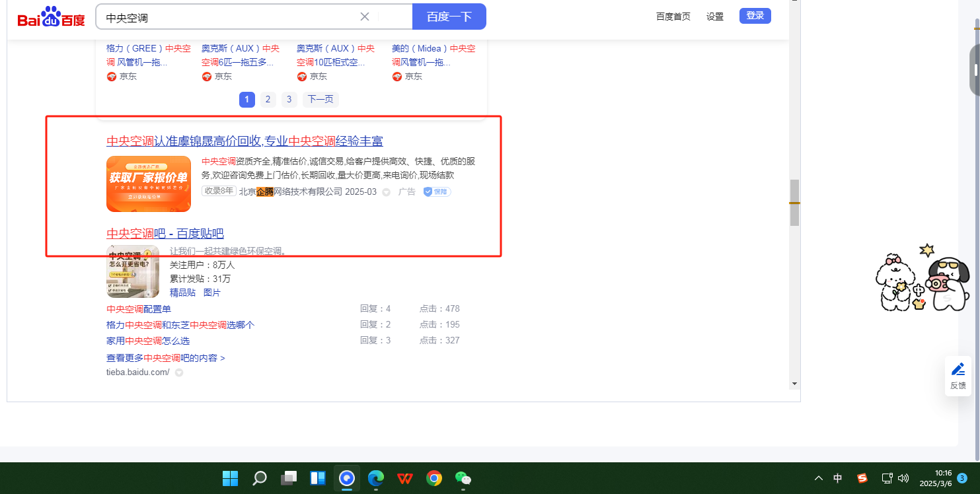
Task: Expand the dropdown arrow next to tieba.baidu.com/
Action: 179,372
